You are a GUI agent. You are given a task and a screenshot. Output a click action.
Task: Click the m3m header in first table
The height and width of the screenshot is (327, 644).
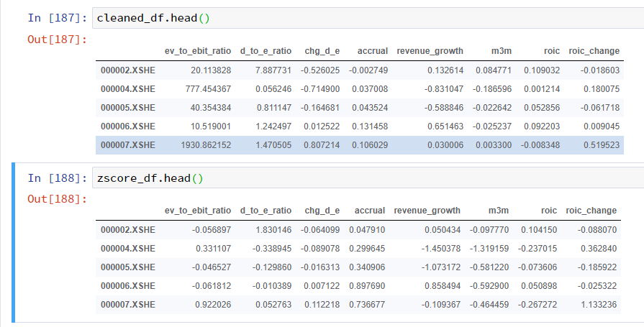pos(501,51)
